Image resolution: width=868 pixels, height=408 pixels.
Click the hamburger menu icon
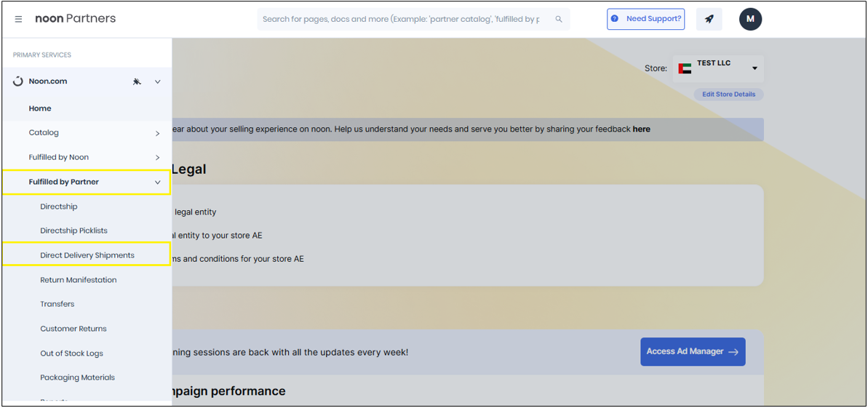click(x=19, y=19)
